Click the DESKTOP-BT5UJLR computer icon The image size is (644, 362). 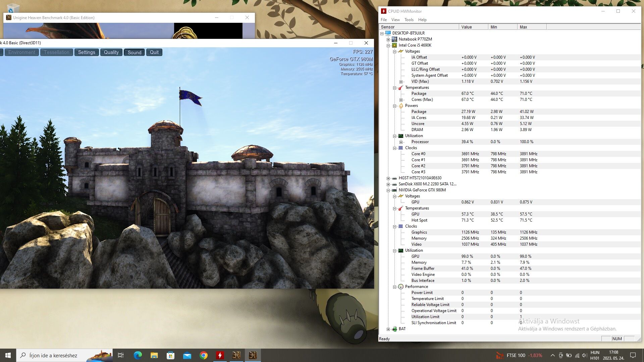coord(388,33)
